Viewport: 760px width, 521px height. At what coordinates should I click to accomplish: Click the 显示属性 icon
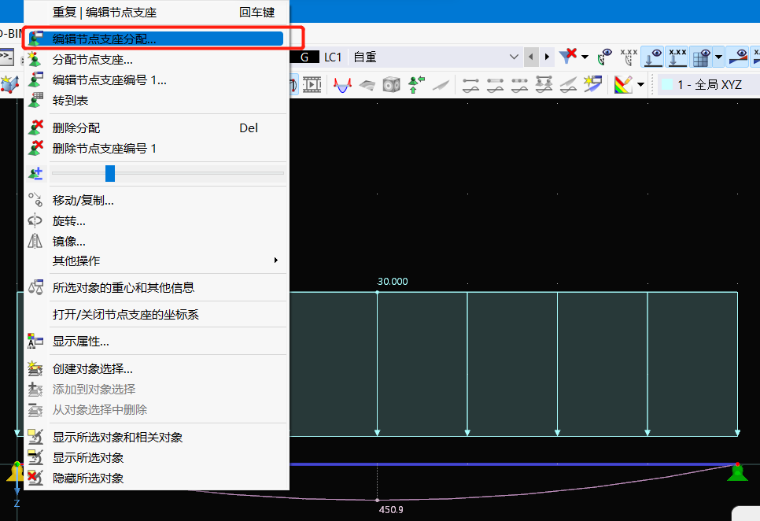35,341
